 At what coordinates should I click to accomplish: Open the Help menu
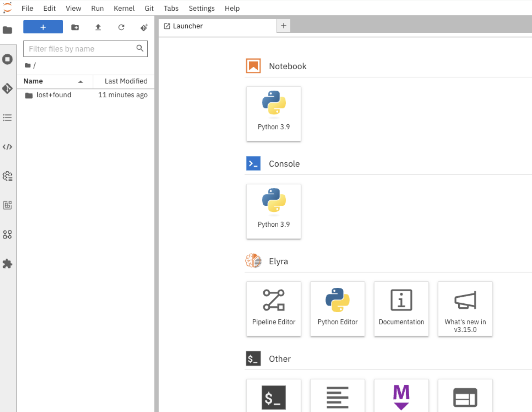tap(232, 8)
